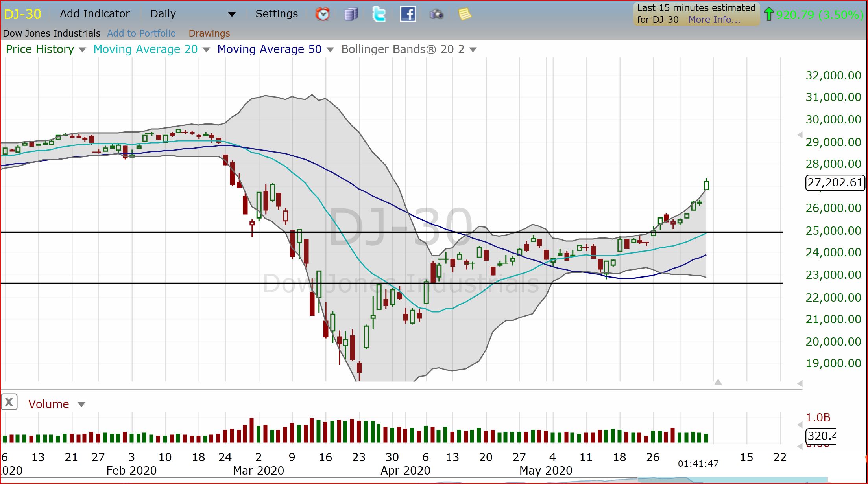Click the 920.79 (3.50%) change value
The image size is (868, 484).
click(x=820, y=15)
